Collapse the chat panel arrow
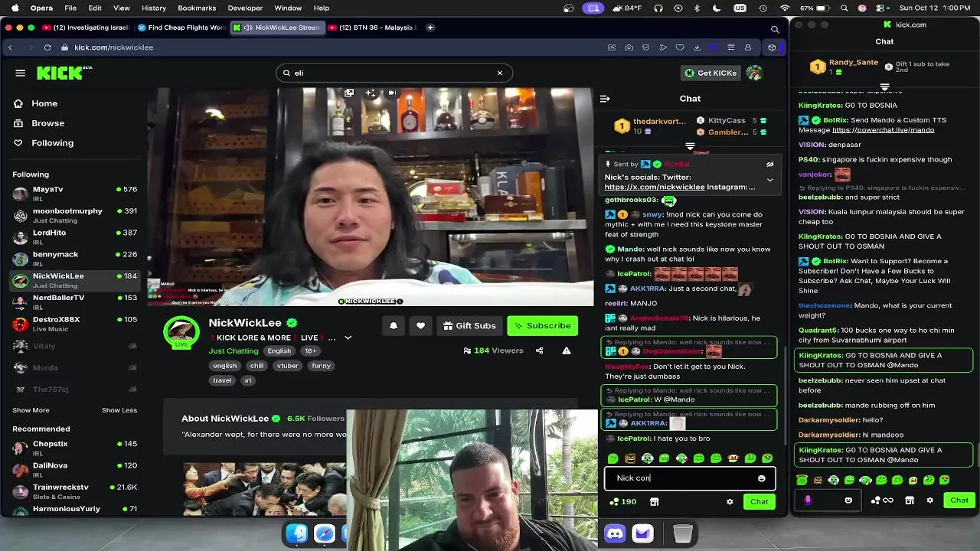This screenshot has height=551, width=980. (605, 99)
